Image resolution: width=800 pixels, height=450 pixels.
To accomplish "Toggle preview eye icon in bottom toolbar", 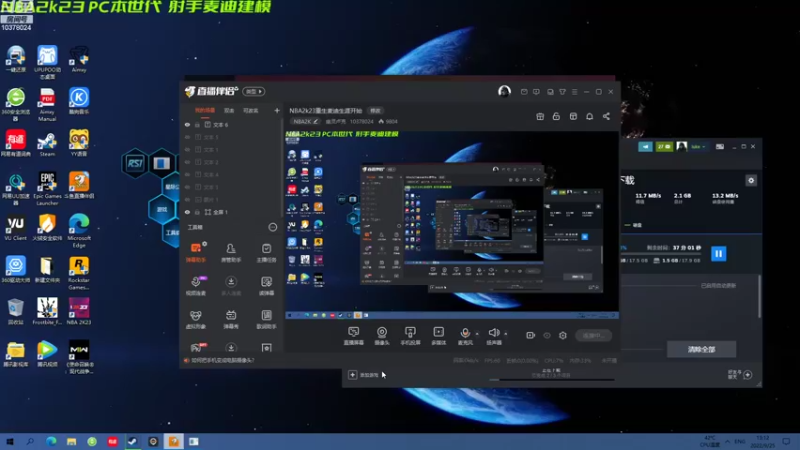I will tap(547, 335).
